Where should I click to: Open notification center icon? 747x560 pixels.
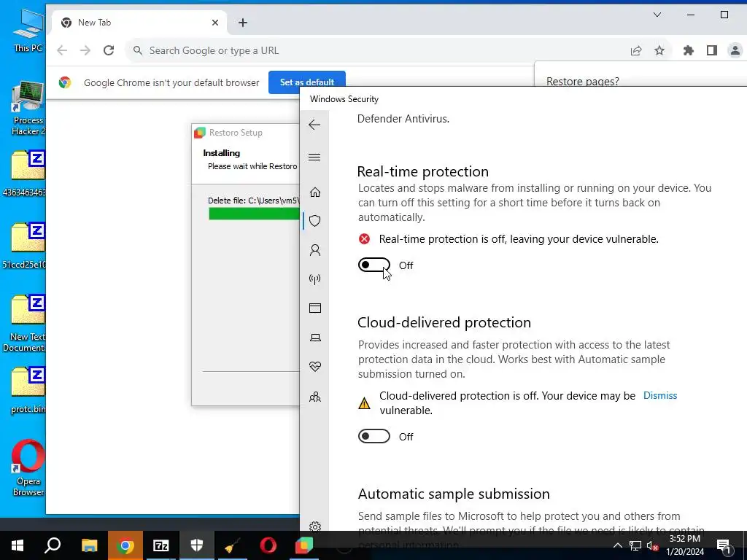724,545
